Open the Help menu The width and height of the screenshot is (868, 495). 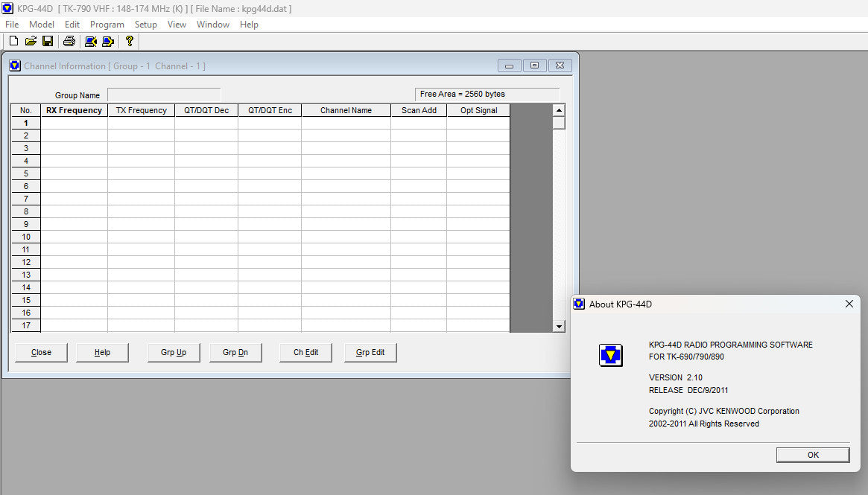(249, 25)
